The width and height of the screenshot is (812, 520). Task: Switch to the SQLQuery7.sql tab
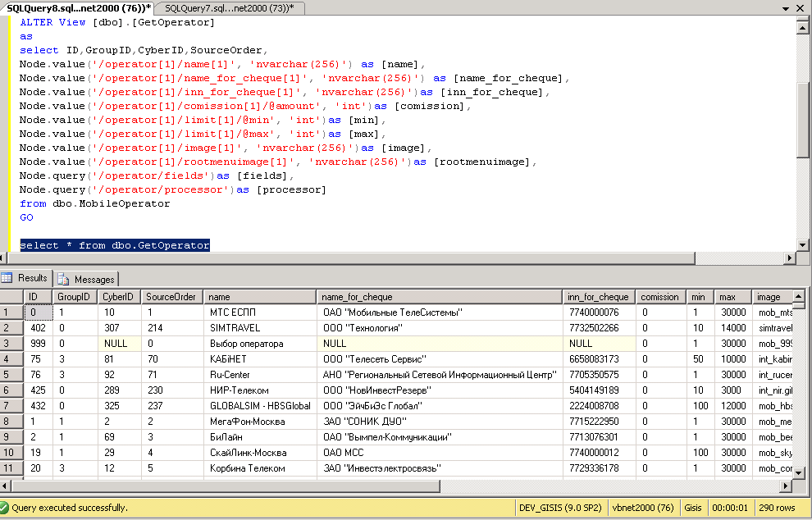[230, 7]
